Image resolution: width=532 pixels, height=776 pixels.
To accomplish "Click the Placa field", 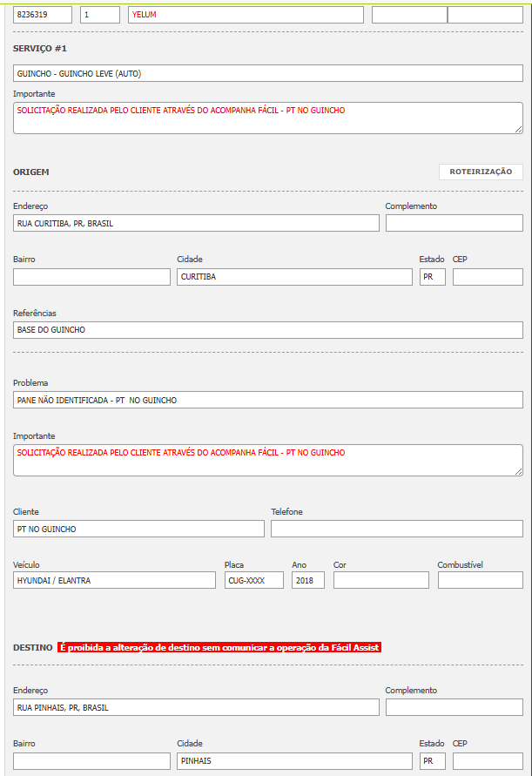I will [254, 580].
